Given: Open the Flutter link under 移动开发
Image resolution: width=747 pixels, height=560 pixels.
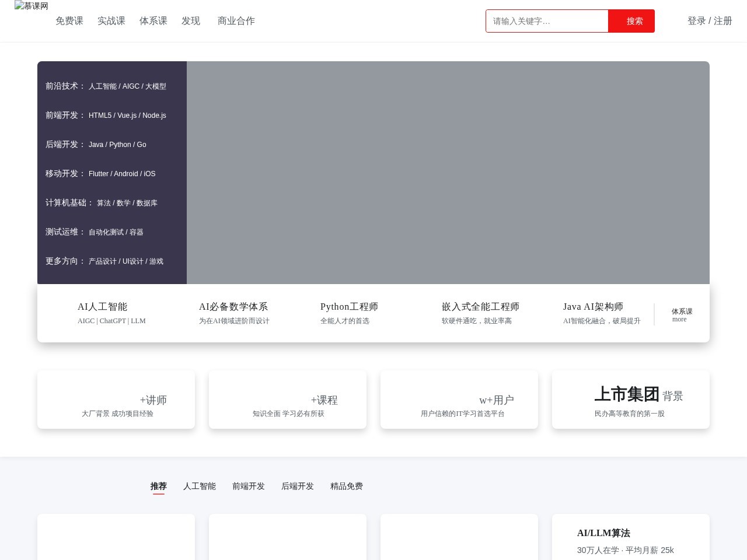Looking at the screenshot, I should click(99, 174).
